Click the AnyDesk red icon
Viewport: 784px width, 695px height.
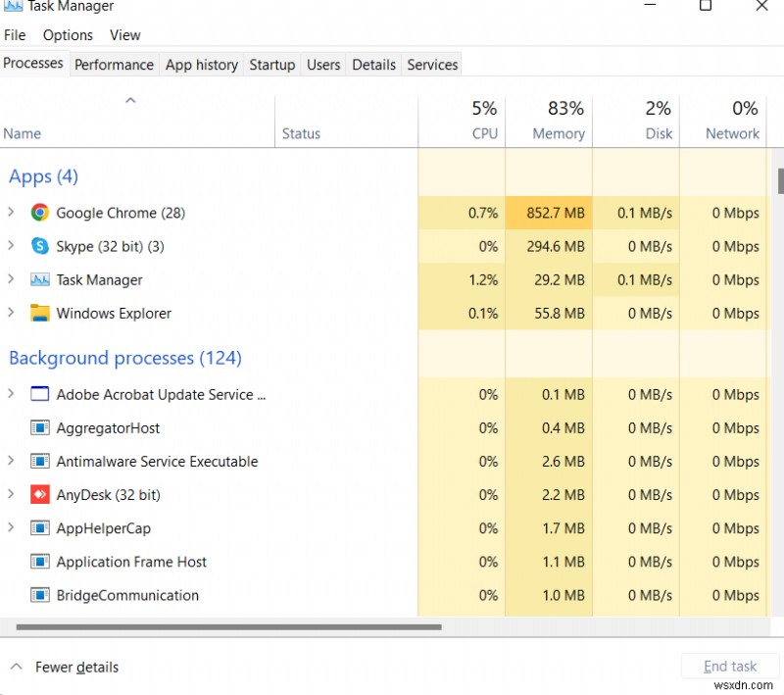tap(39, 495)
